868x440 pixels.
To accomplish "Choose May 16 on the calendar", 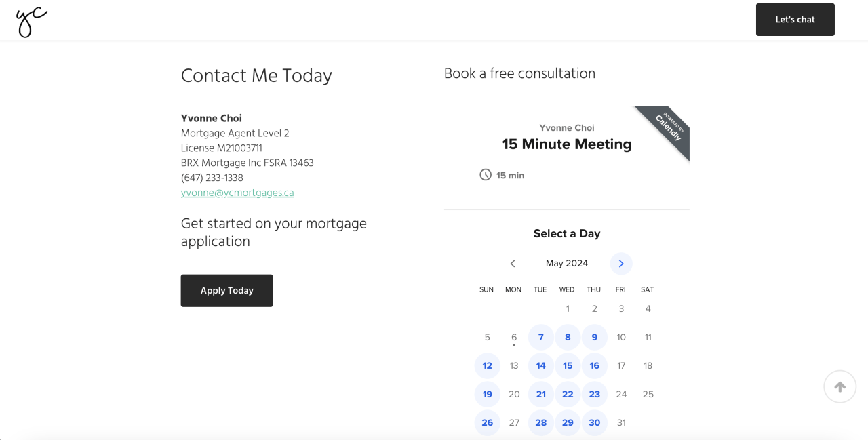I will pyautogui.click(x=594, y=365).
